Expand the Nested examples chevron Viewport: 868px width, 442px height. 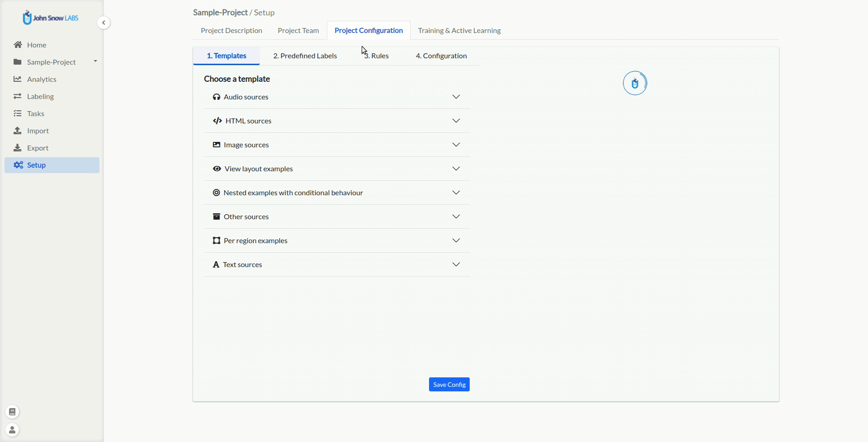coord(456,193)
